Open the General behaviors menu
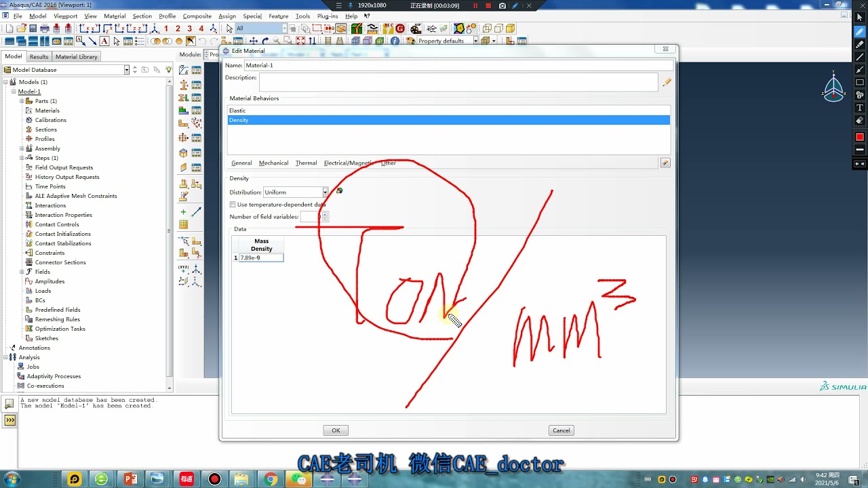The image size is (868, 488). pyautogui.click(x=241, y=163)
